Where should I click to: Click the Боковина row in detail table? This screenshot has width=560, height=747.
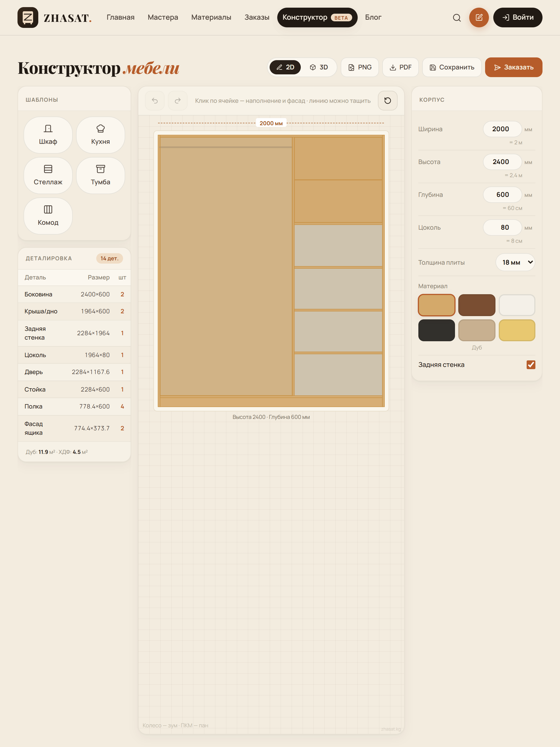click(x=74, y=294)
